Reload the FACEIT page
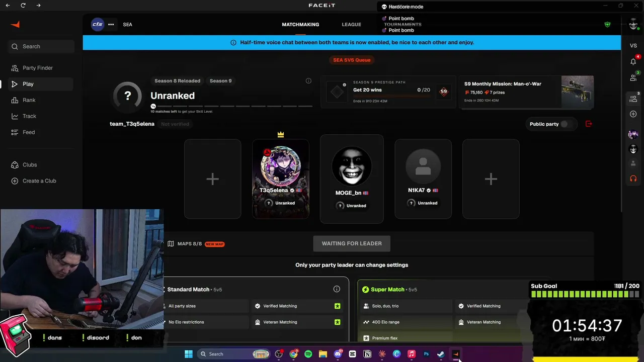Viewport: 644px width, 362px height. click(x=23, y=6)
